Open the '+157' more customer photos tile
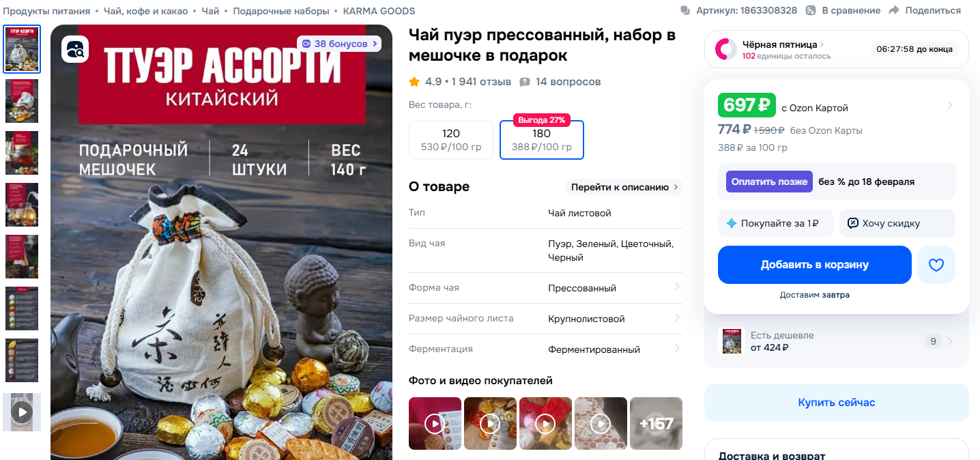This screenshot has width=980, height=460. (x=656, y=423)
